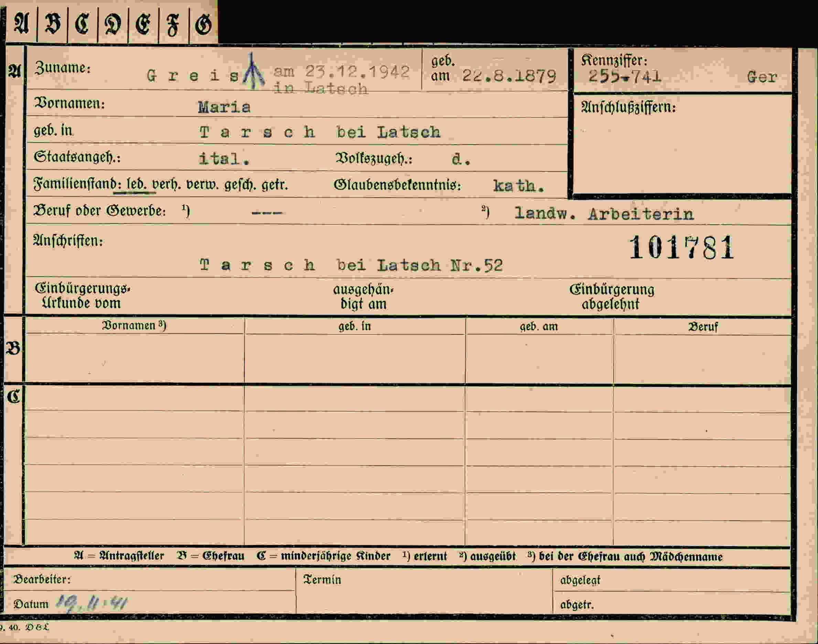This screenshot has height=644, width=818.
Task: Click the address 'Tarsch bei Latsch Nr.52'
Action: pos(351,266)
